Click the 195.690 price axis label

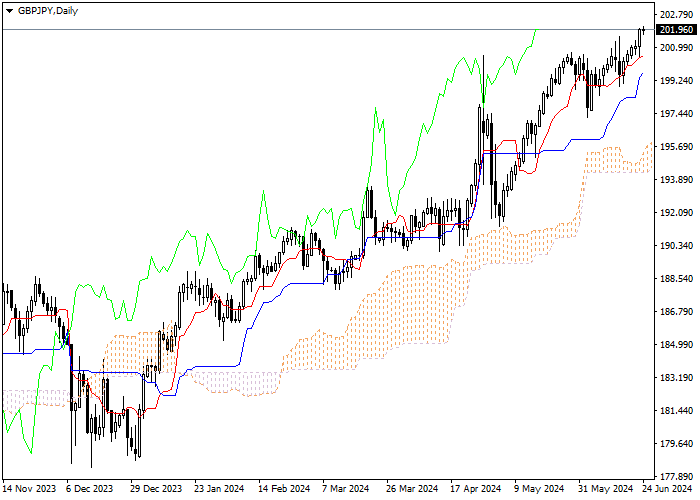[676, 147]
